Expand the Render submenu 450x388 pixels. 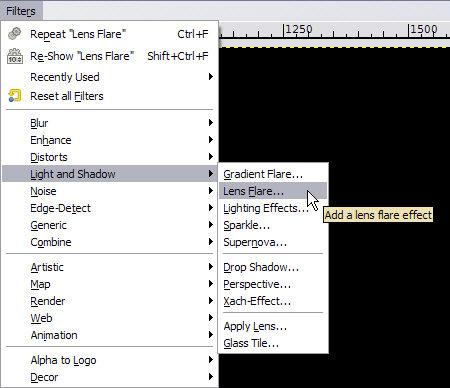110,301
